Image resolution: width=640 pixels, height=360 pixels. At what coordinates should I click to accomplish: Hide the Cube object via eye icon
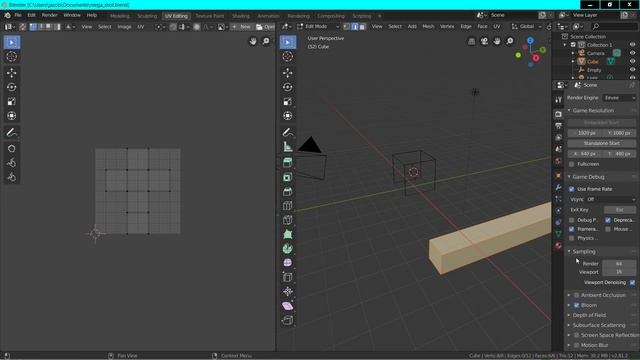(632, 62)
